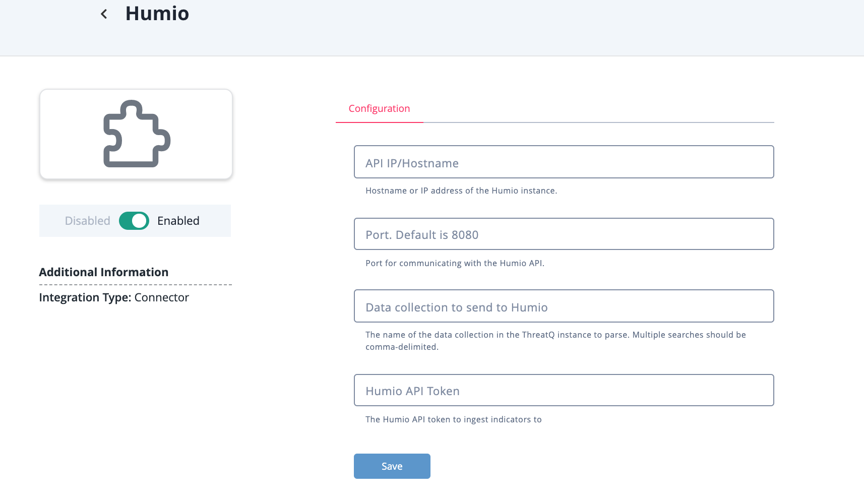Click the Hostname or IP address helper text
Screen dimensions: 864x504
[x=461, y=191]
